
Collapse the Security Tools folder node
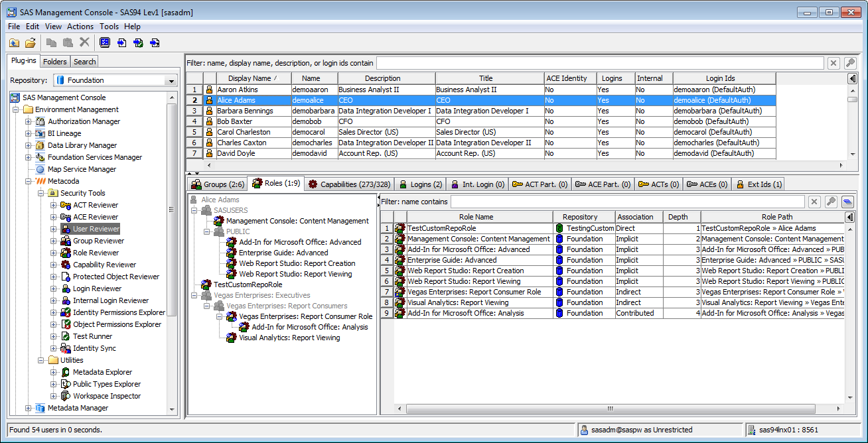pyautogui.click(x=41, y=193)
